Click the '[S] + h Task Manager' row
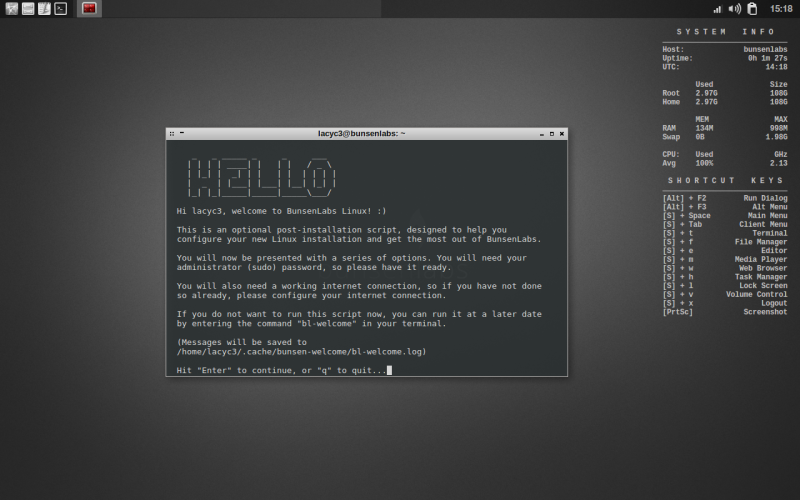The image size is (800, 500). (x=724, y=277)
